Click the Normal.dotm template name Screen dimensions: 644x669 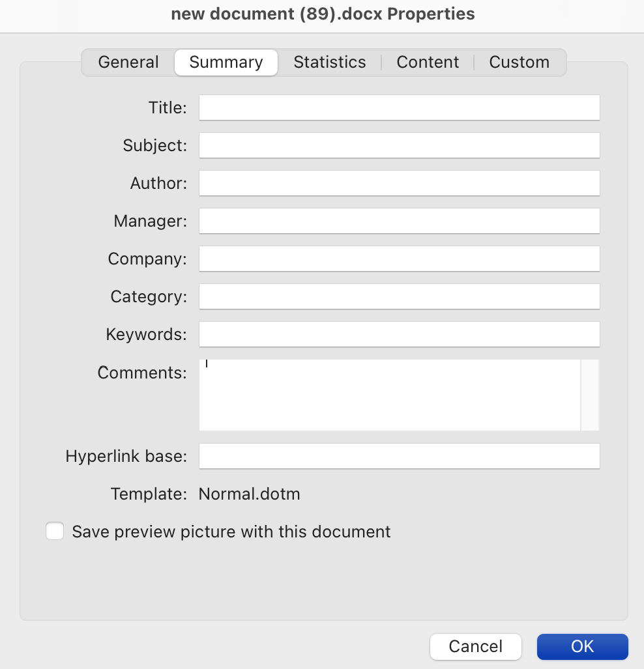tap(249, 494)
